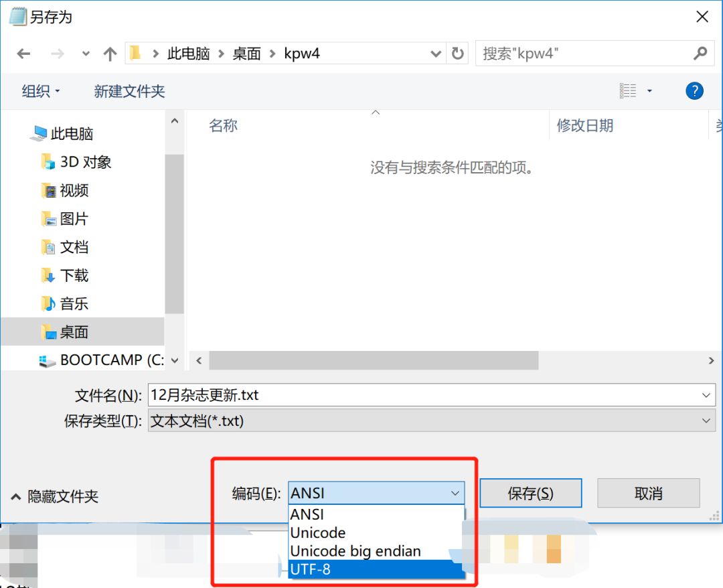Open 文档 folder in sidebar
The height and width of the screenshot is (588, 723).
coord(64,247)
